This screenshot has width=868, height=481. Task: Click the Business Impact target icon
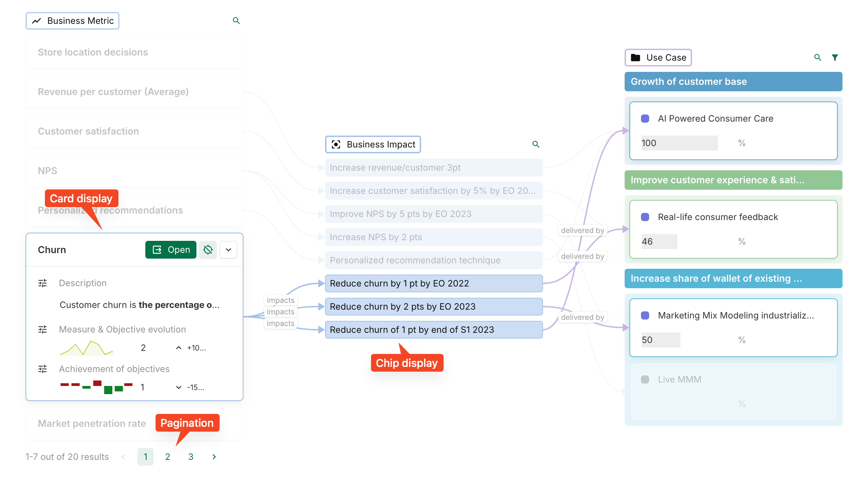pos(336,144)
